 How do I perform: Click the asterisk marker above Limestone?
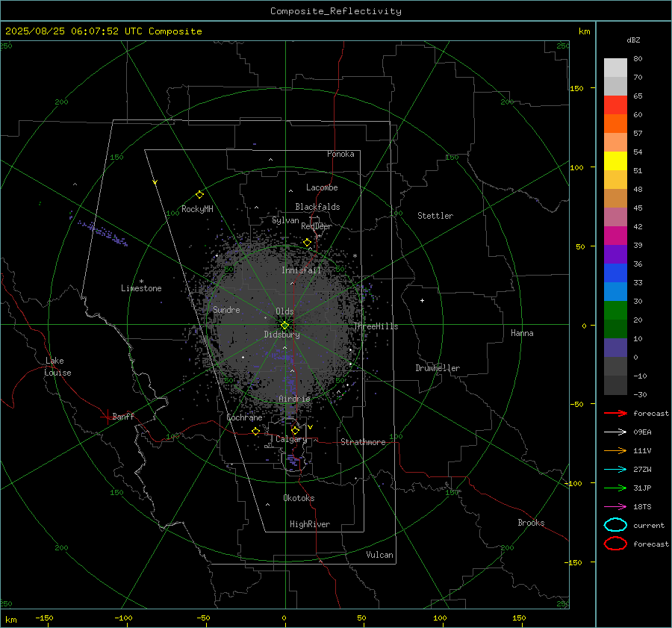pyautogui.click(x=141, y=282)
